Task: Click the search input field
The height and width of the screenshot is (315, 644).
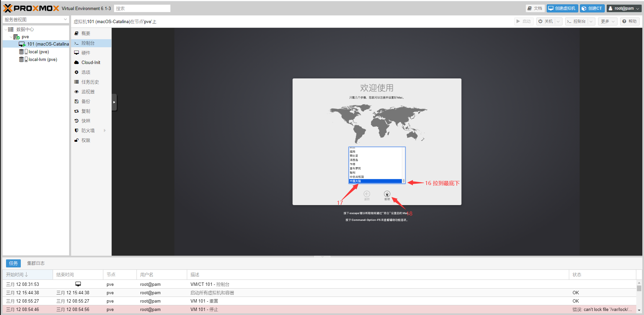Action: 142,8
